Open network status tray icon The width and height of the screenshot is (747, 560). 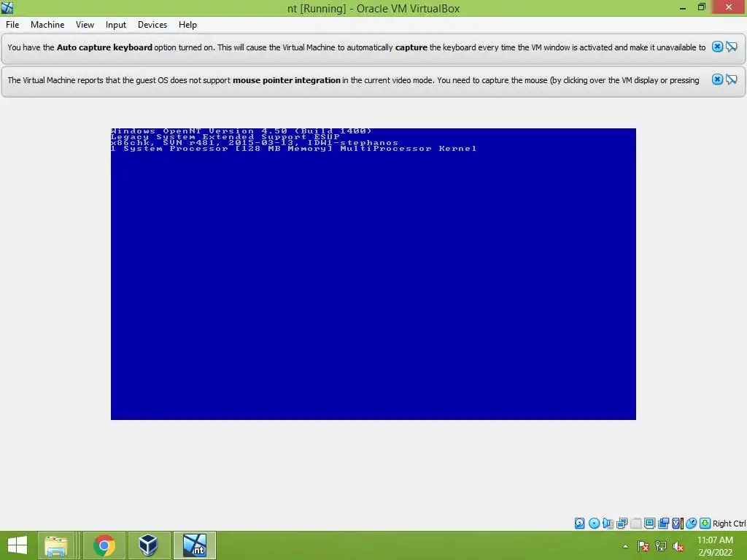click(x=661, y=546)
